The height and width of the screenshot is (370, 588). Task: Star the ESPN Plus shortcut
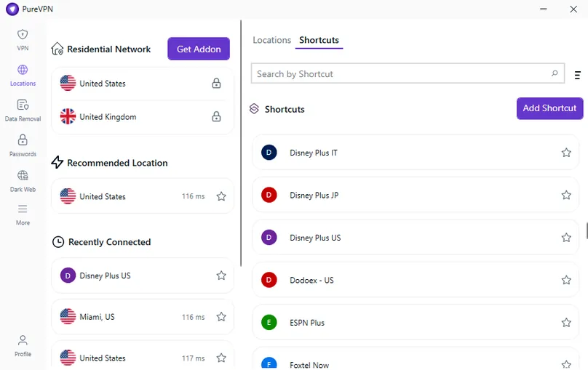click(566, 323)
